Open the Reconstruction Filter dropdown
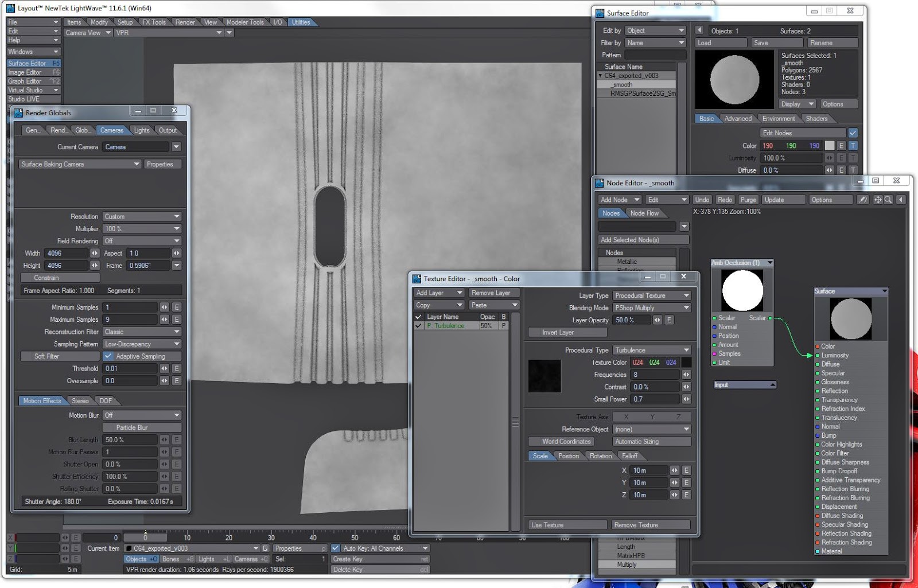918x588 pixels. 142,332
